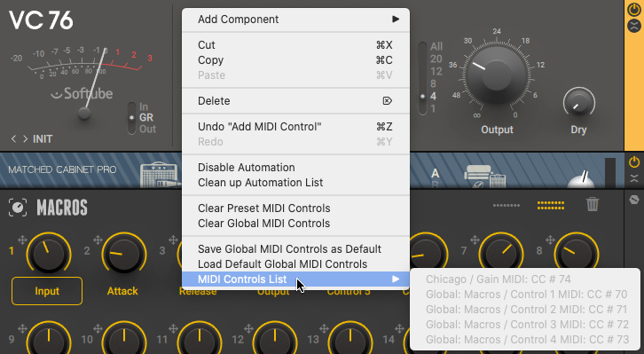
Task: Click the Add Component submenu arrow
Action: 395,20
